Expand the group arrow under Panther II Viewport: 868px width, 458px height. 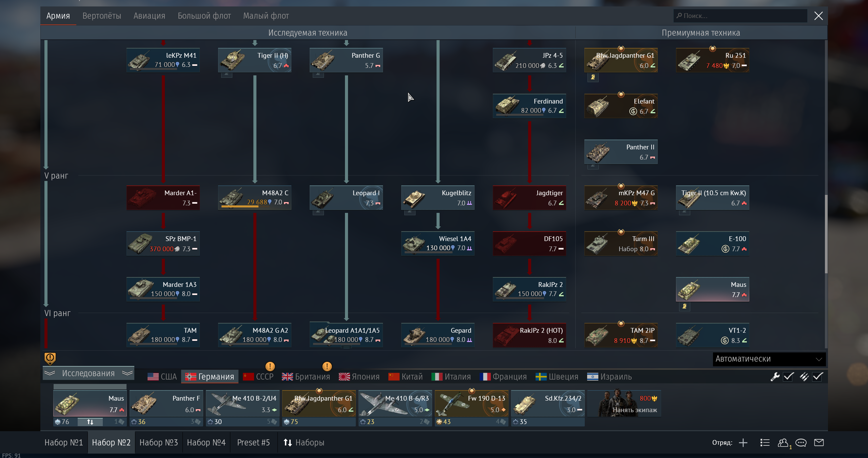pos(593,166)
